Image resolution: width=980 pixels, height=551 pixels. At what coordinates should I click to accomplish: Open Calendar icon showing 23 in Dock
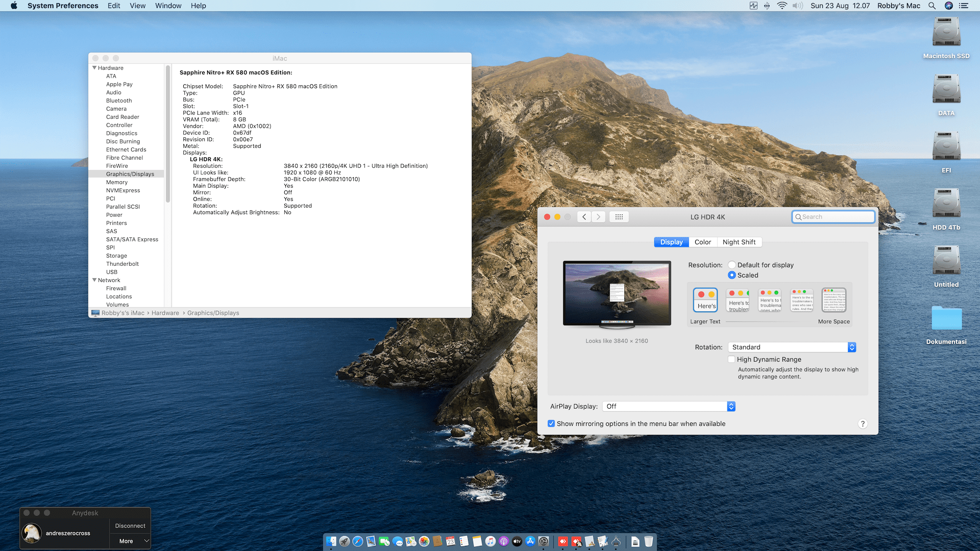(451, 541)
